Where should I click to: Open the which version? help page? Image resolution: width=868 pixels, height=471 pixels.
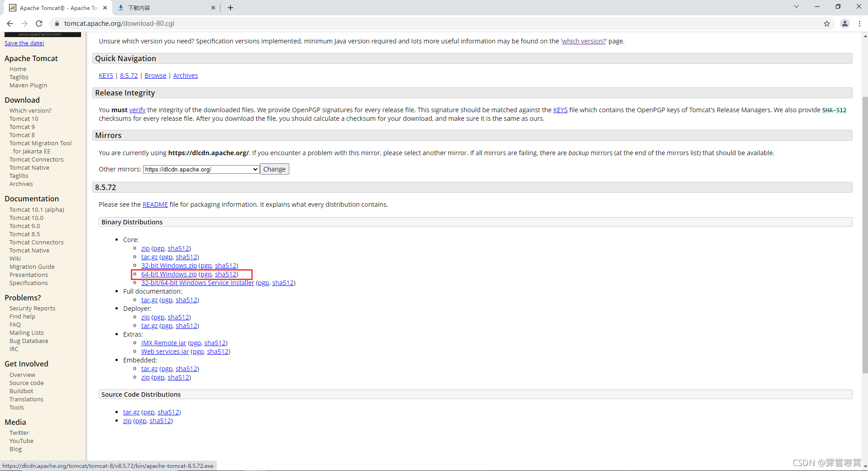[583, 41]
